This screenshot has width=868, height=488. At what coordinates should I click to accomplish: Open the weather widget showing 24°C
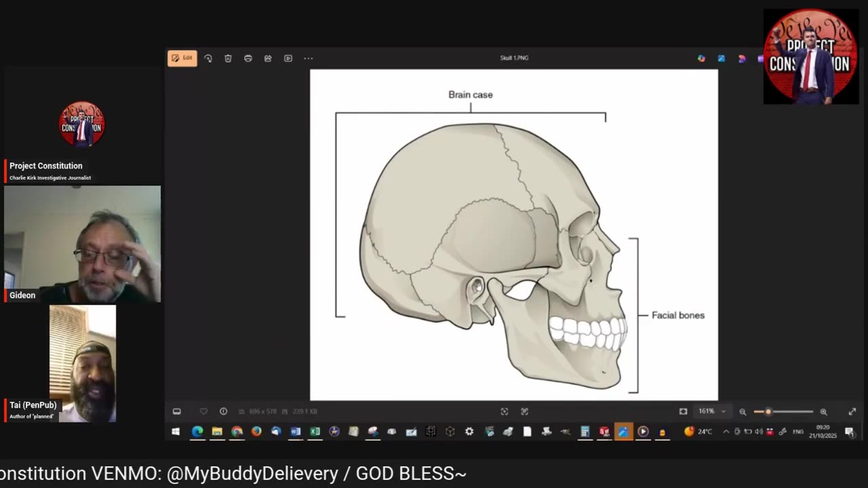click(x=698, y=432)
